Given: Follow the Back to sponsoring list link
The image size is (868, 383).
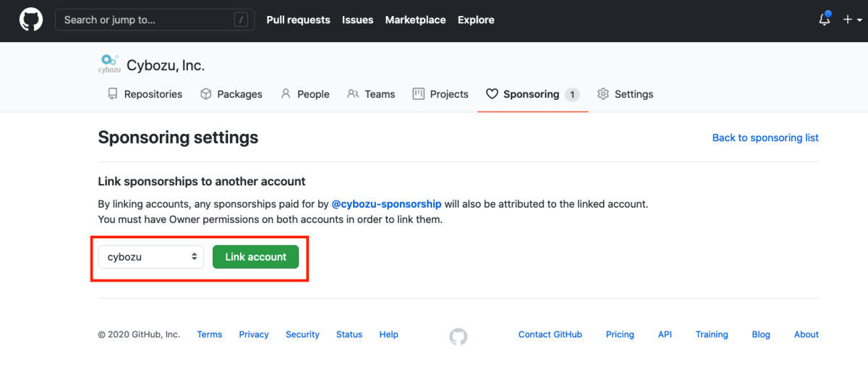Looking at the screenshot, I should click(x=765, y=138).
